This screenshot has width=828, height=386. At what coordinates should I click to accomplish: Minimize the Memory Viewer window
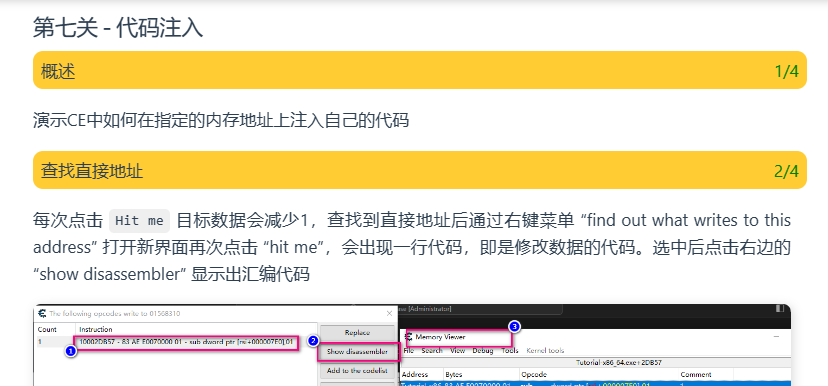[777, 336]
